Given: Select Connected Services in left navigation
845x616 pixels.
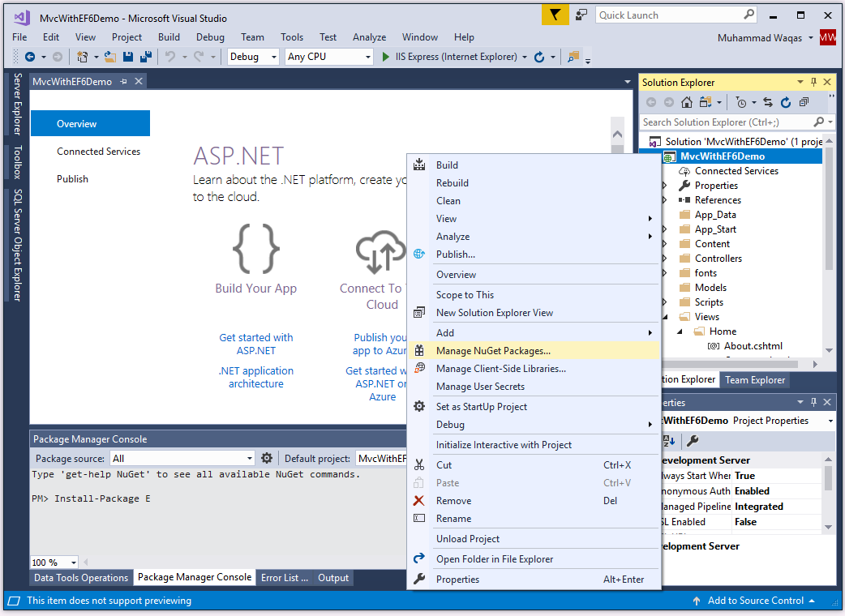Looking at the screenshot, I should pyautogui.click(x=99, y=152).
